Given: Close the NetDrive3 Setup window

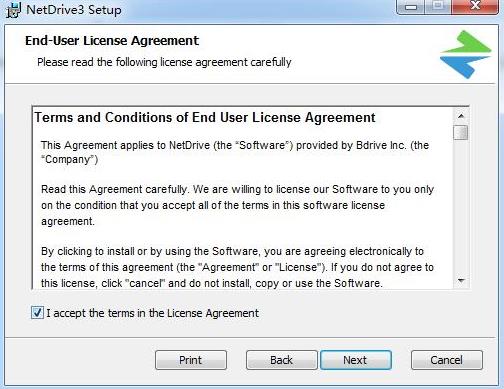Looking at the screenshot, I should tap(475, 6).
